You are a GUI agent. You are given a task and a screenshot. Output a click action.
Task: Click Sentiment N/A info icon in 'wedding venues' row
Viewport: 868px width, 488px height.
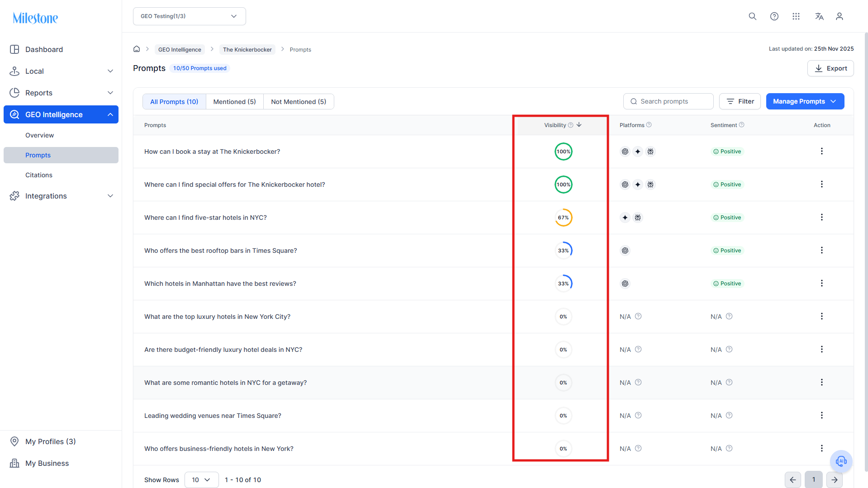pyautogui.click(x=729, y=415)
